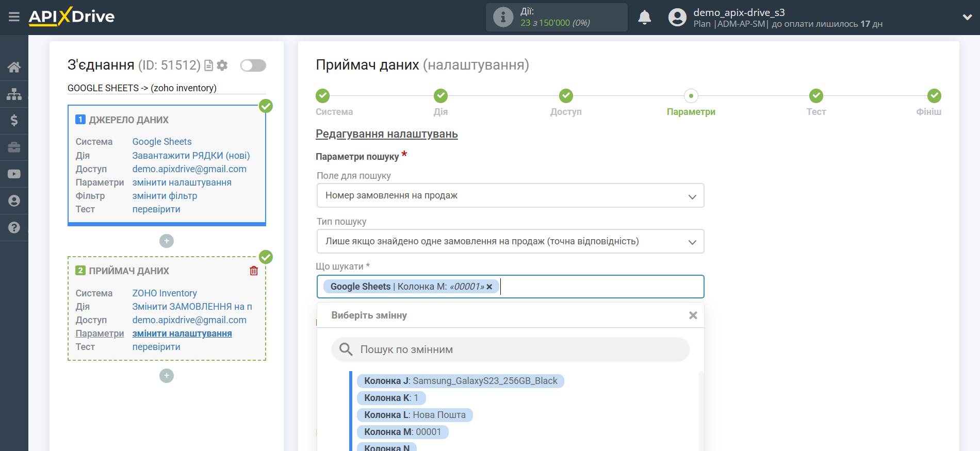
Task: Open the connections sitemap sidebar icon
Action: point(14,94)
